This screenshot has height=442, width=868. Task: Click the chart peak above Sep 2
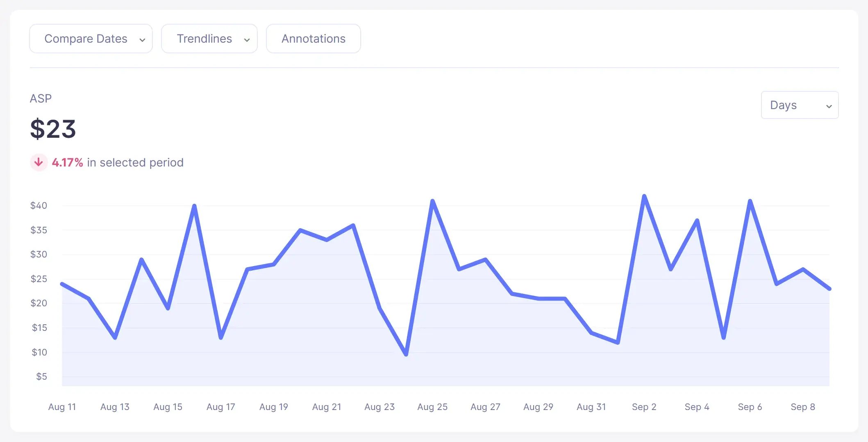pos(644,196)
